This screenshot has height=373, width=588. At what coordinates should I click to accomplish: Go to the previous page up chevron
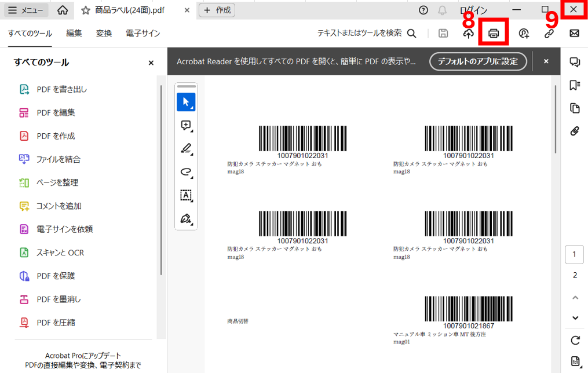(x=575, y=298)
